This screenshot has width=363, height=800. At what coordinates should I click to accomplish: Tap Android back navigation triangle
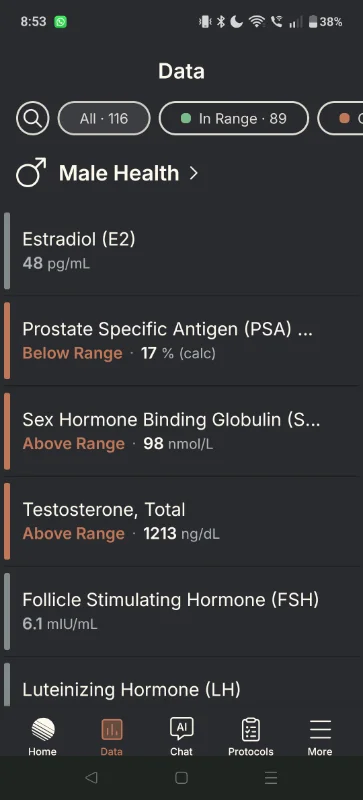91,777
